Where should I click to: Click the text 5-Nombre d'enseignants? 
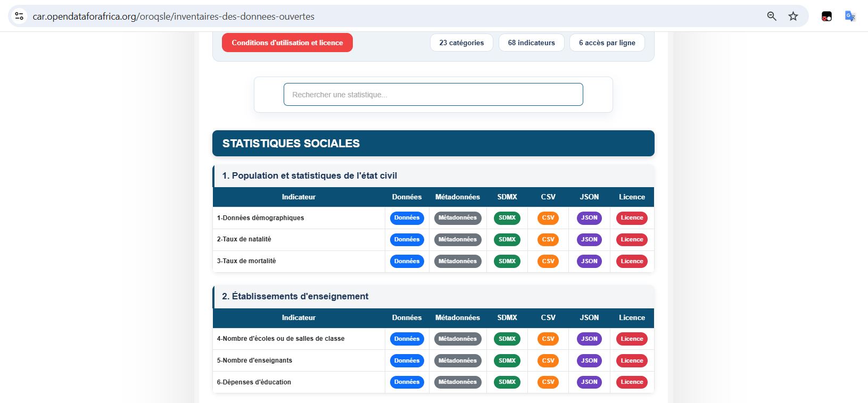254,360
